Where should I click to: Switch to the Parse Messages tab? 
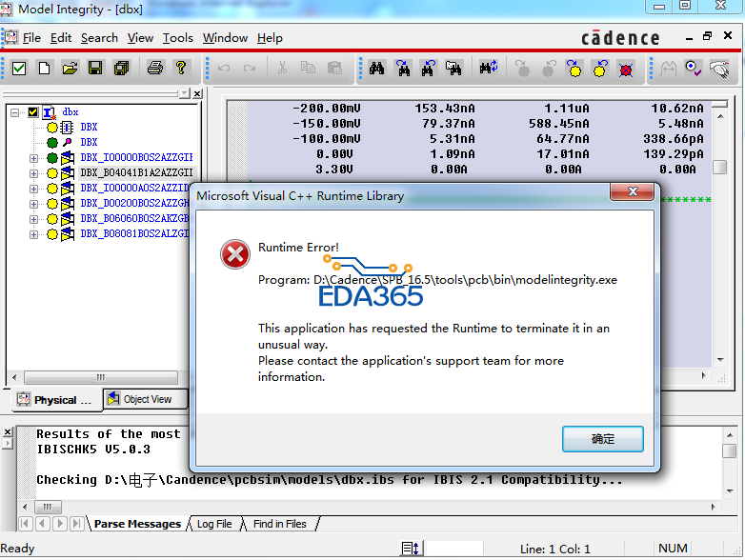pos(137,524)
